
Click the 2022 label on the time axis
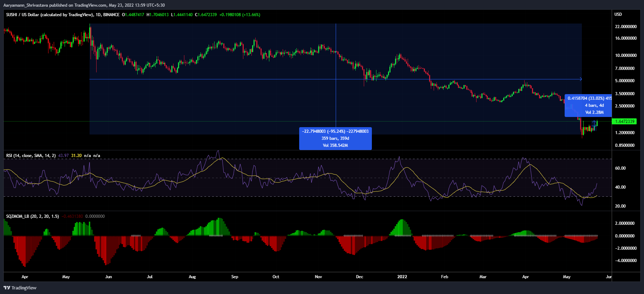pyautogui.click(x=402, y=277)
